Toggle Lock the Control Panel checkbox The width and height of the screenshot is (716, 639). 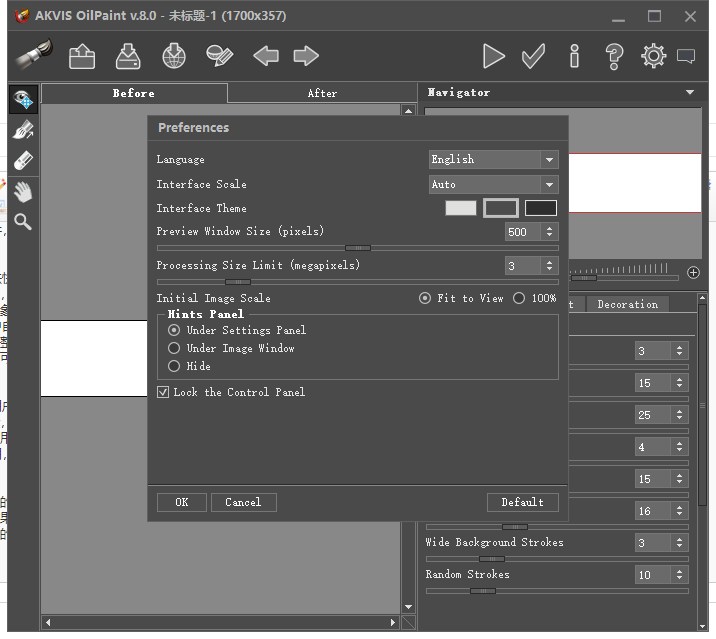(x=163, y=392)
